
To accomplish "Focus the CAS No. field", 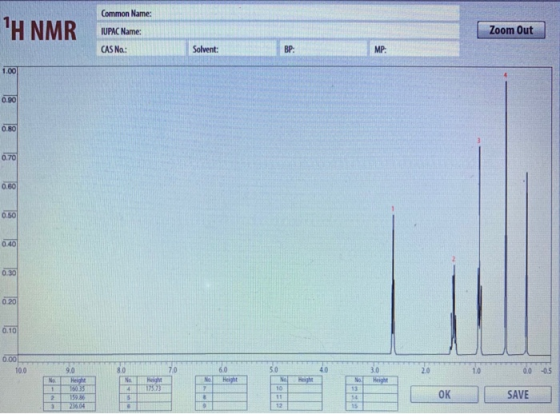I will [x=141, y=49].
